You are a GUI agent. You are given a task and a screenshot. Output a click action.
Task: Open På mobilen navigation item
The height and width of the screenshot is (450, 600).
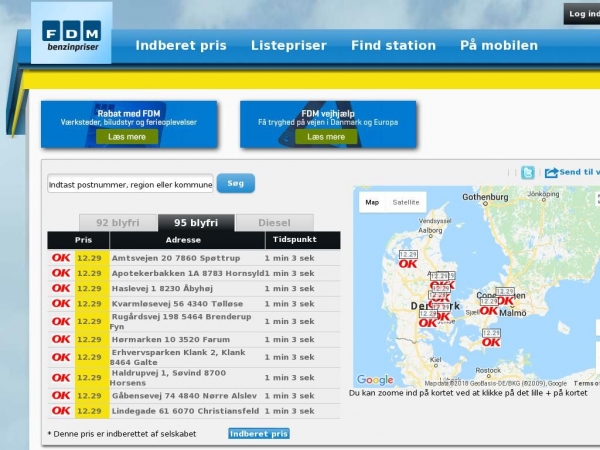click(x=499, y=46)
